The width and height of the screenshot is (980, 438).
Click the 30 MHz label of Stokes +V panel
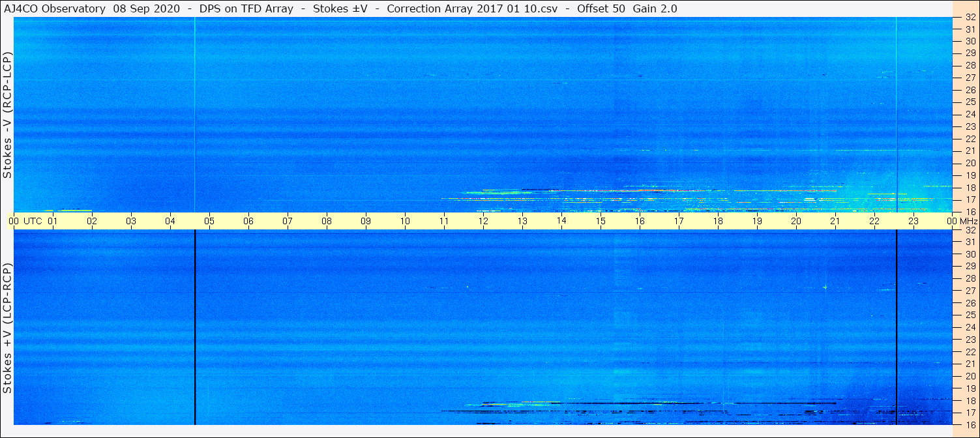(x=970, y=254)
